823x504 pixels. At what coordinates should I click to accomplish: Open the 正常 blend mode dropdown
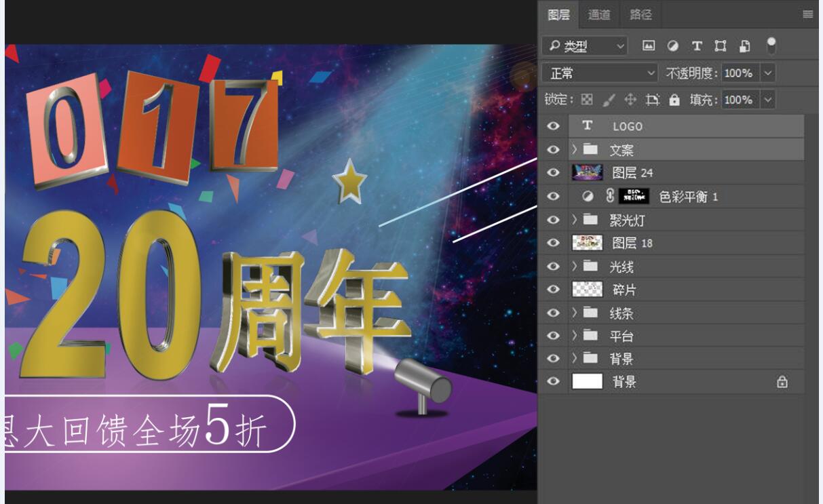tap(600, 73)
